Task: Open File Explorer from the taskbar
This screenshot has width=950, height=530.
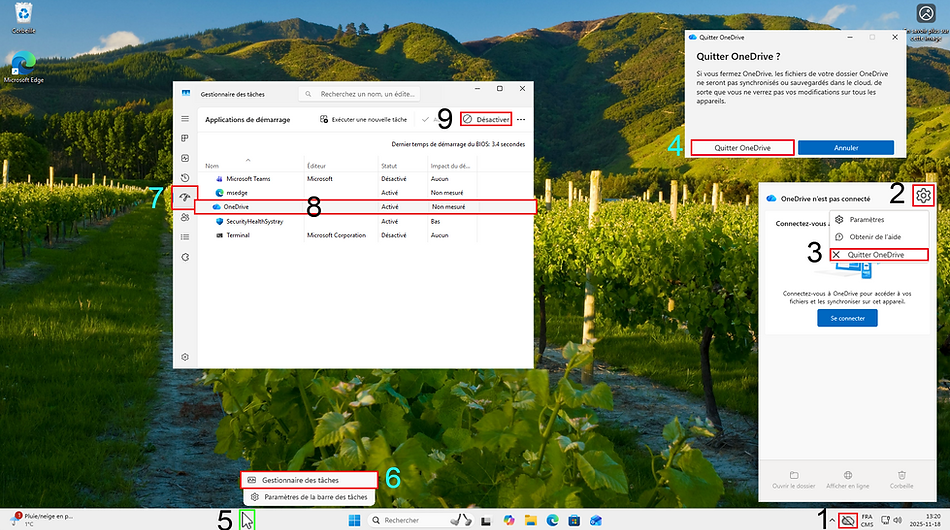Action: tap(531, 520)
